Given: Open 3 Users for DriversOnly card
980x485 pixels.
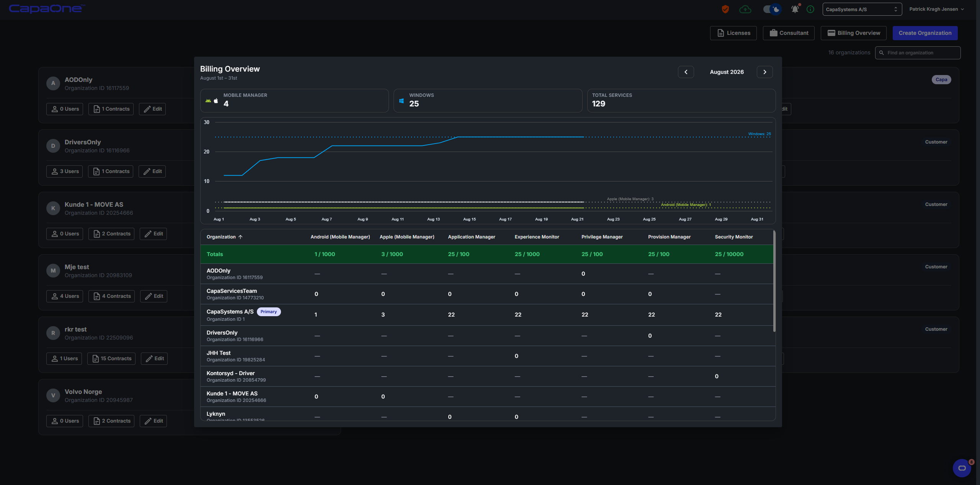Looking at the screenshot, I should tap(65, 171).
